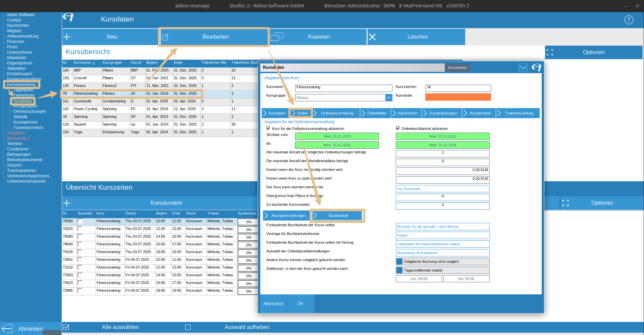Click the Abmelden logout arrow icon
This screenshot has height=335, width=644.
tap(7, 328)
